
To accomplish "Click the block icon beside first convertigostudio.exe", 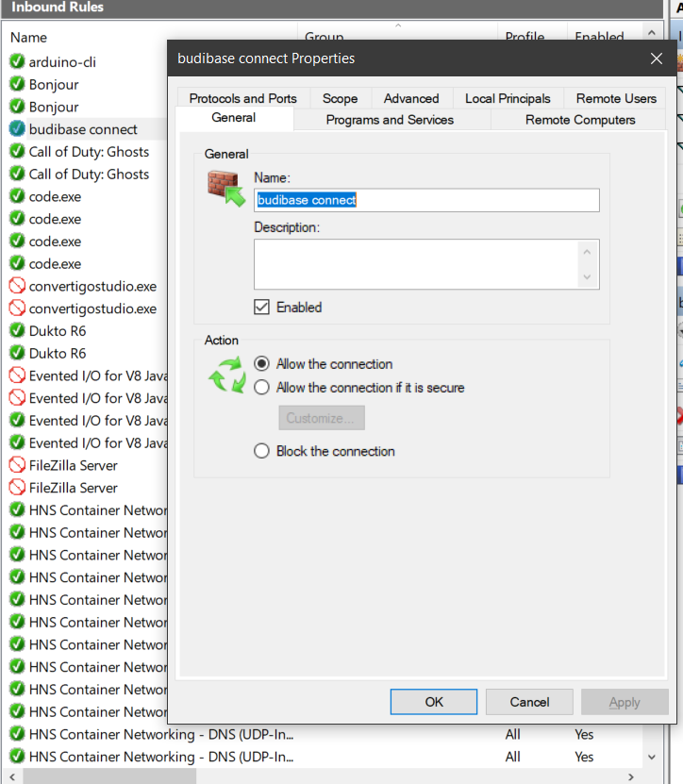I will click(17, 286).
